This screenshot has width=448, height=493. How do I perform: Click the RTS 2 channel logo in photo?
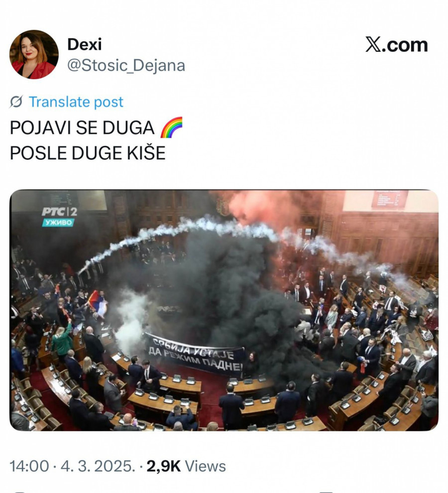pos(59,212)
